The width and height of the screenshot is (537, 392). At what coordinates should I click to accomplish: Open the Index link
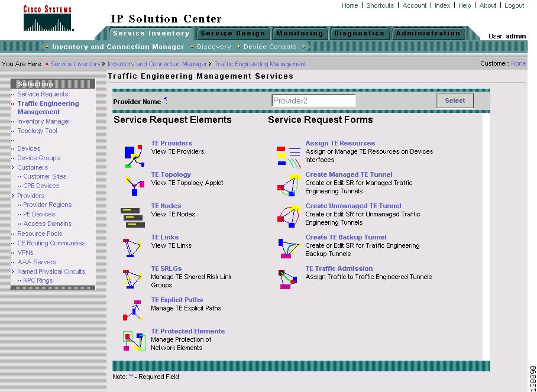pyautogui.click(x=442, y=5)
